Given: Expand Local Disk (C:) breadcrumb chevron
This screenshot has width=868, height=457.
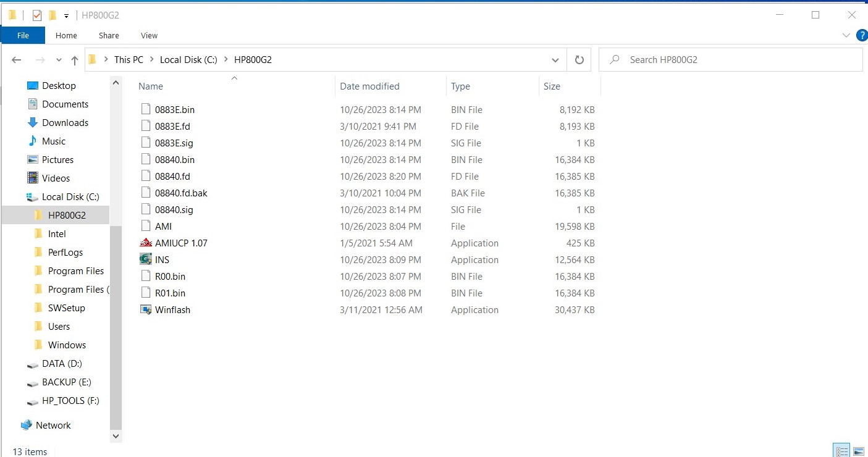Looking at the screenshot, I should (225, 60).
